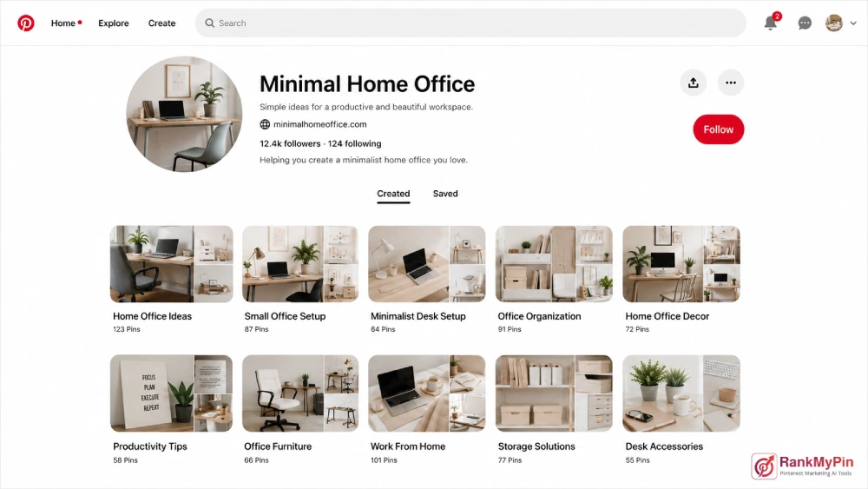868x489 pixels.
Task: Open the Productivity Tips board cover
Action: point(172,393)
